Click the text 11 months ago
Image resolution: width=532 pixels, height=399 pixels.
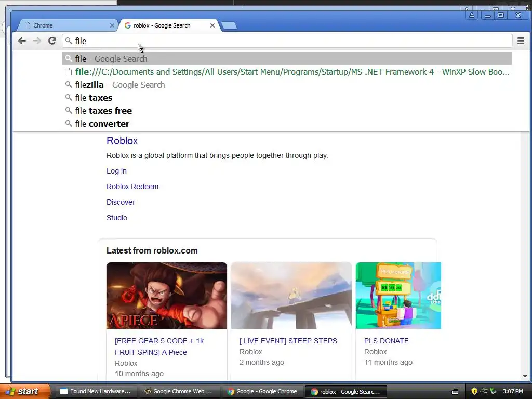[388, 362]
